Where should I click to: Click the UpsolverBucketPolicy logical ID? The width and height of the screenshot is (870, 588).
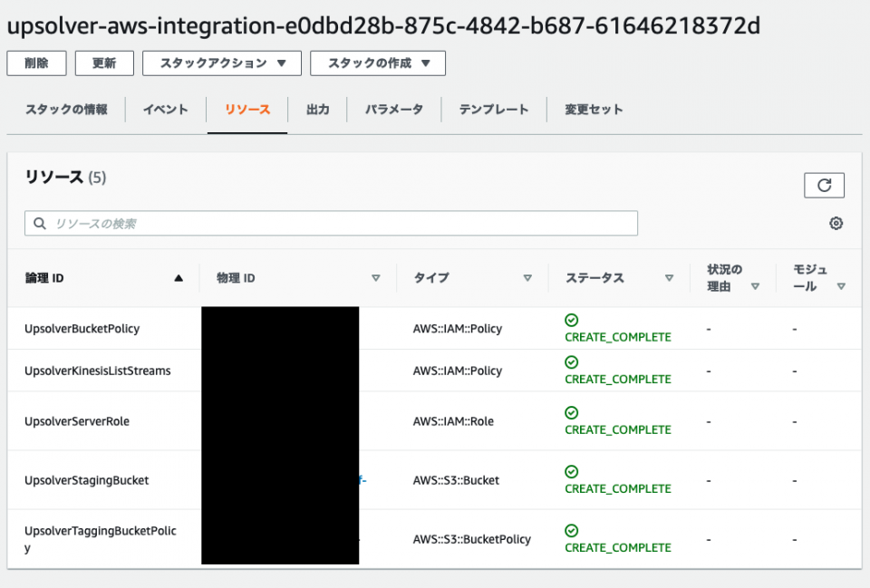click(x=82, y=329)
